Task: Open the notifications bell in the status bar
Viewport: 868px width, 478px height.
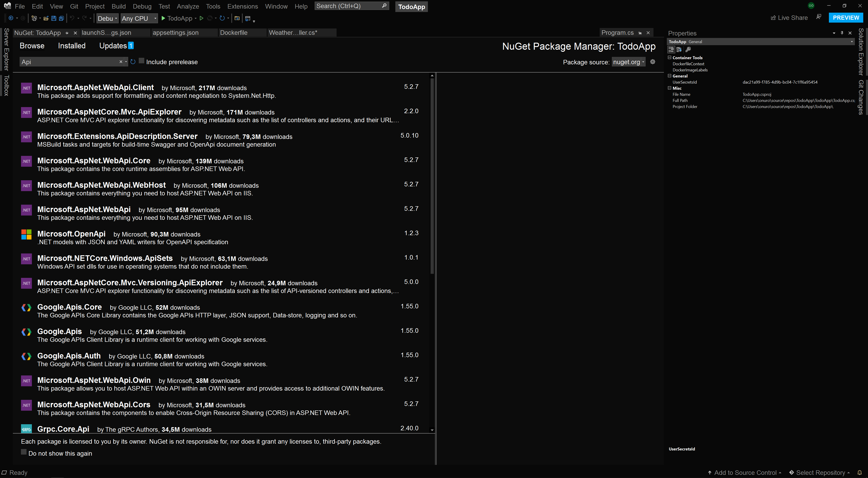Action: [x=859, y=472]
